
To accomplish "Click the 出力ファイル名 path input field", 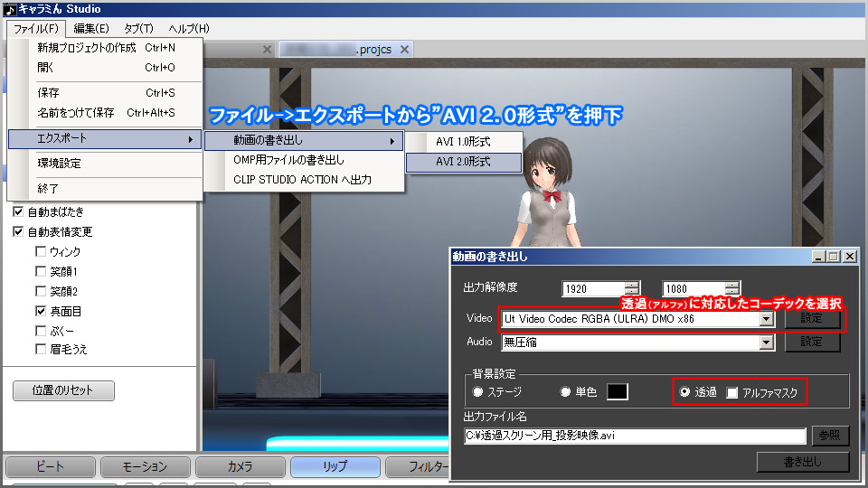I will pyautogui.click(x=634, y=436).
